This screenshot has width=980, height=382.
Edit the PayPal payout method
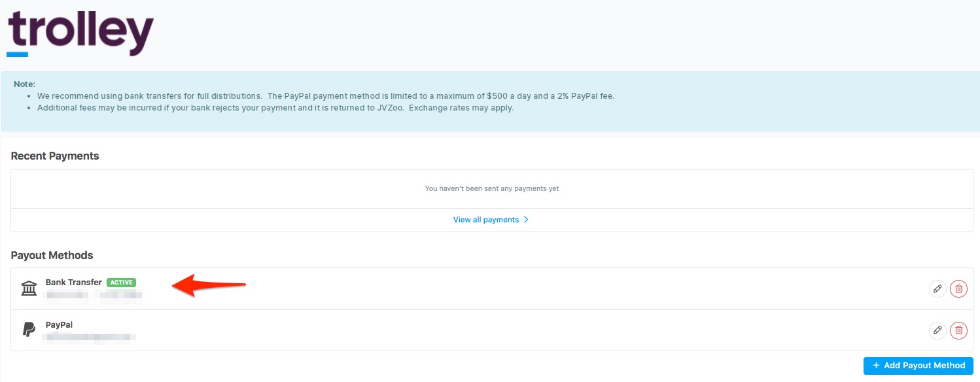pyautogui.click(x=937, y=330)
